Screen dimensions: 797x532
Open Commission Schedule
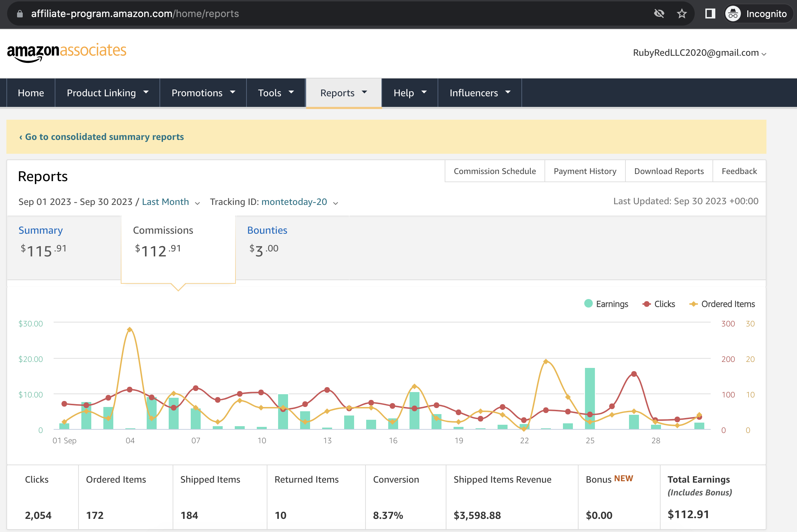pos(495,171)
